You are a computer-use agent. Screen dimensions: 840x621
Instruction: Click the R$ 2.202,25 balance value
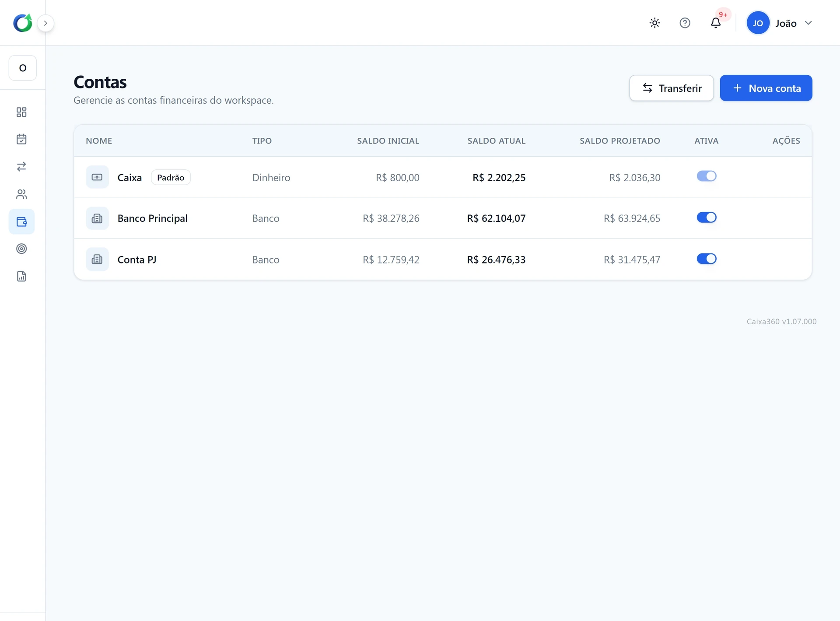(x=499, y=178)
